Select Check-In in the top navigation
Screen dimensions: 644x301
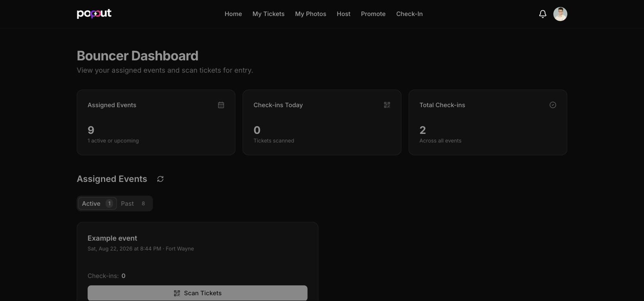pos(409,14)
